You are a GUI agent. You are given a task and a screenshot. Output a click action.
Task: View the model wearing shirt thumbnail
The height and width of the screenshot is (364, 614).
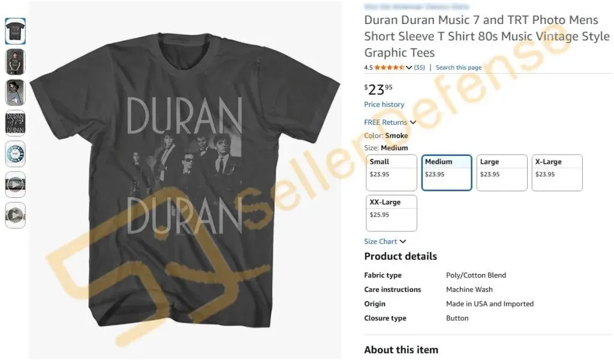(x=15, y=62)
